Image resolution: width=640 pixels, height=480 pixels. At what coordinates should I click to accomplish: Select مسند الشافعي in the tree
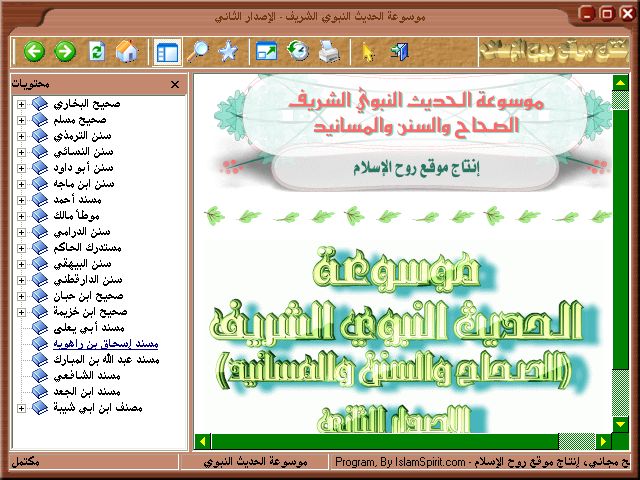click(x=87, y=376)
